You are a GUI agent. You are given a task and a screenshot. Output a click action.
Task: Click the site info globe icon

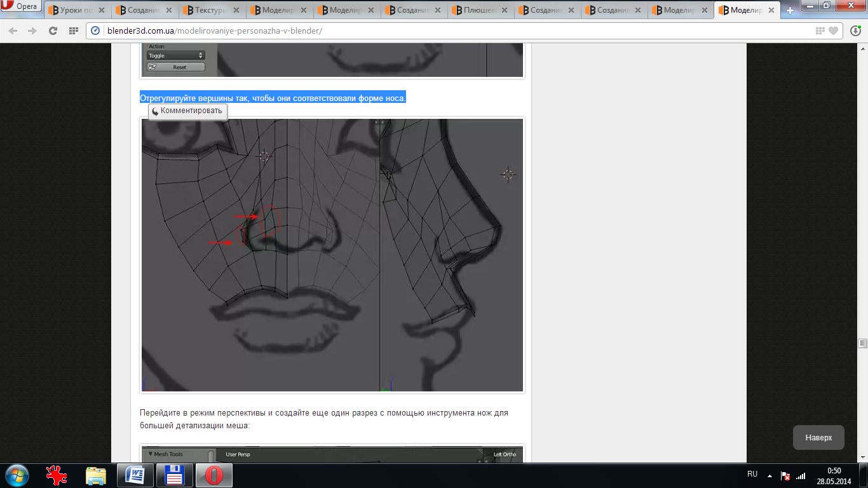pos(96,31)
